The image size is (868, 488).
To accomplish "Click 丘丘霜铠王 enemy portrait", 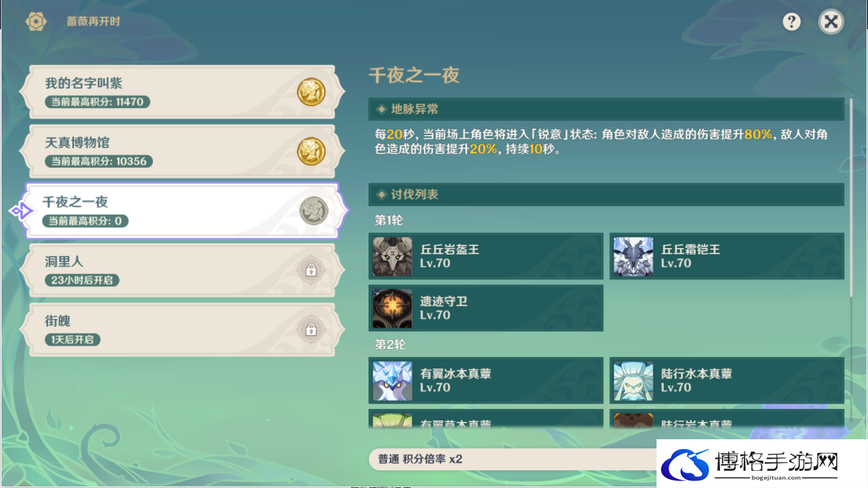I will [x=633, y=256].
